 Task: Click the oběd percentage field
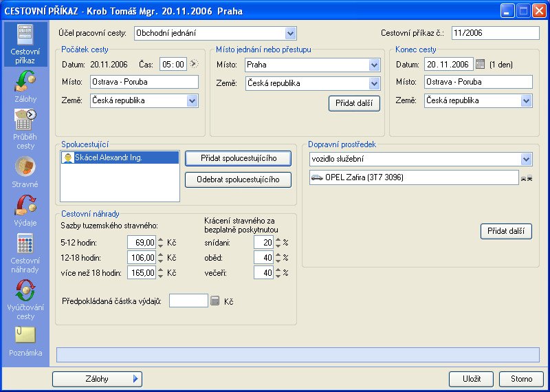click(x=263, y=258)
